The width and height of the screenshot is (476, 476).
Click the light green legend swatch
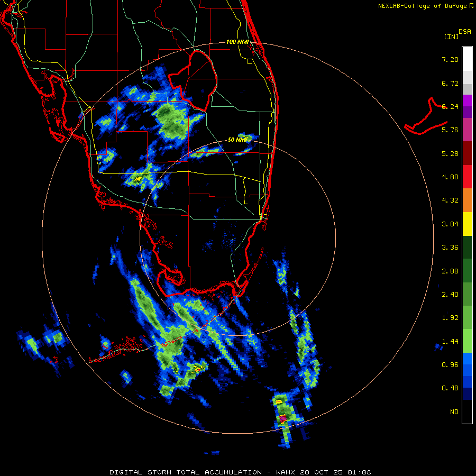coord(467,341)
